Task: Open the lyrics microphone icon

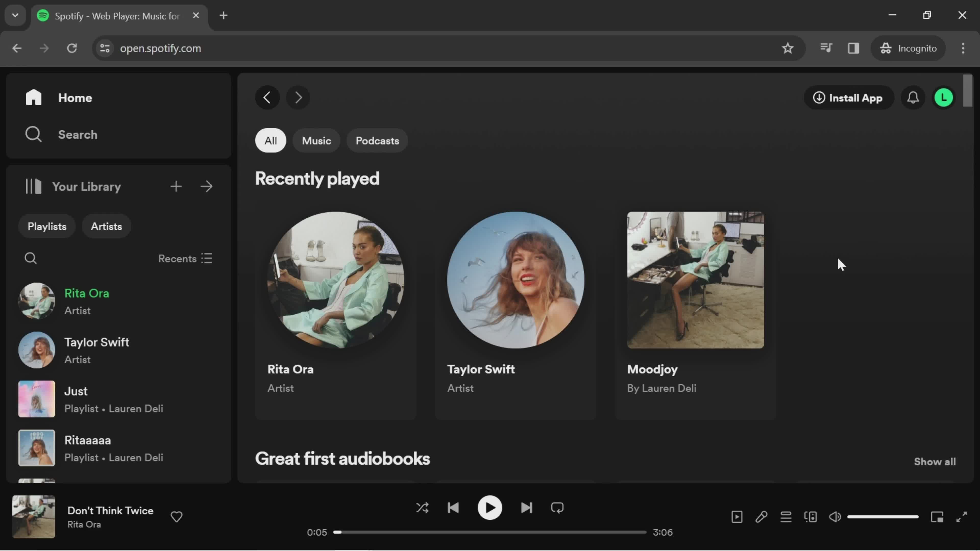Action: point(761,517)
